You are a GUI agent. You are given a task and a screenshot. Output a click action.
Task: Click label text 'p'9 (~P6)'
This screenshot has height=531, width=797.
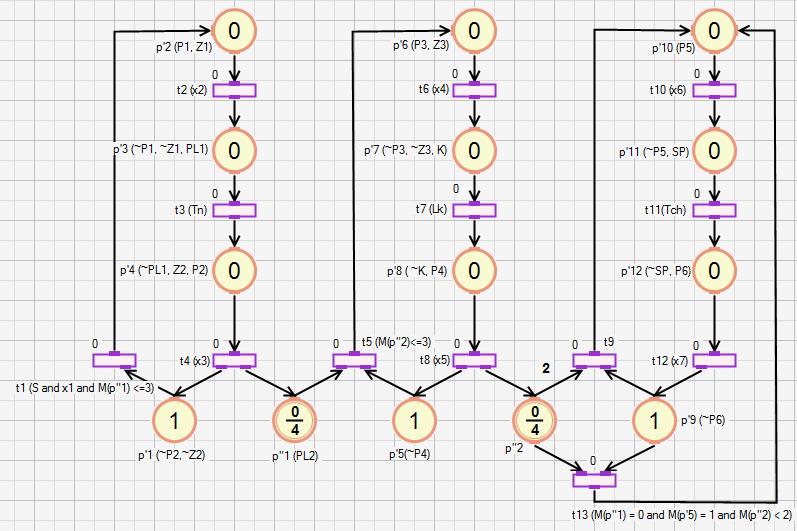coord(702,420)
